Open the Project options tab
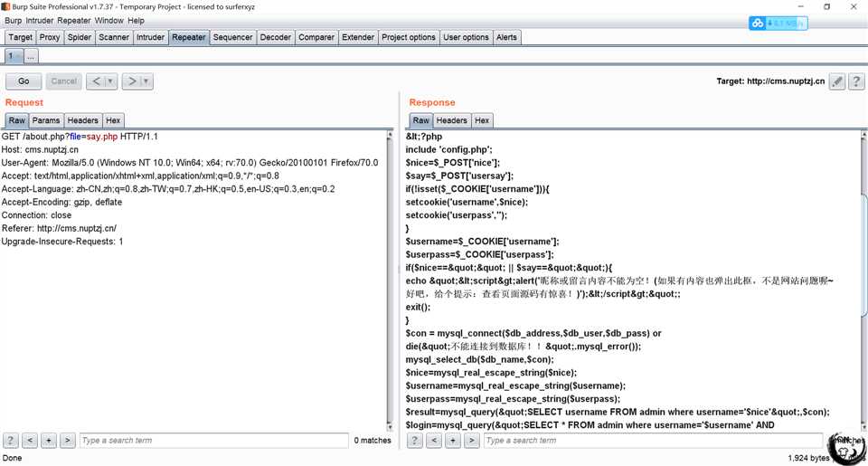 click(409, 37)
